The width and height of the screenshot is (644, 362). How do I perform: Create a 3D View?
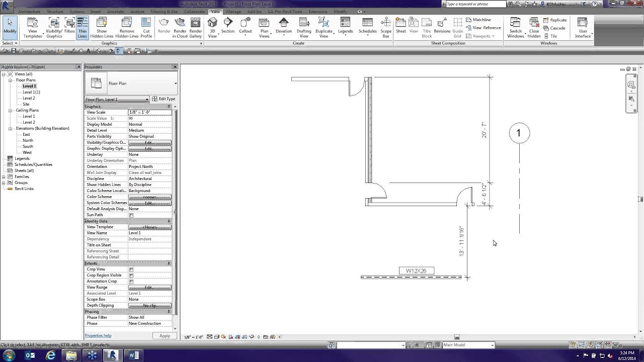212,27
